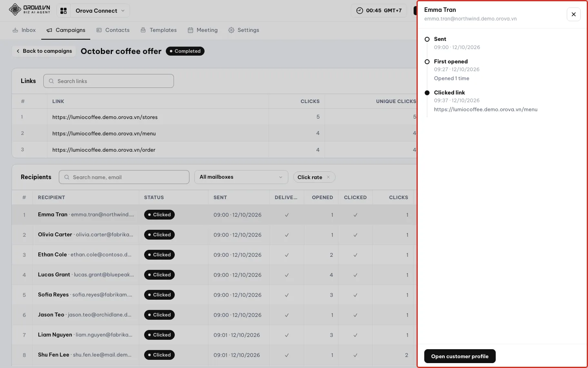Click the Sent timeline marker
The image size is (588, 368).
coord(427,39)
